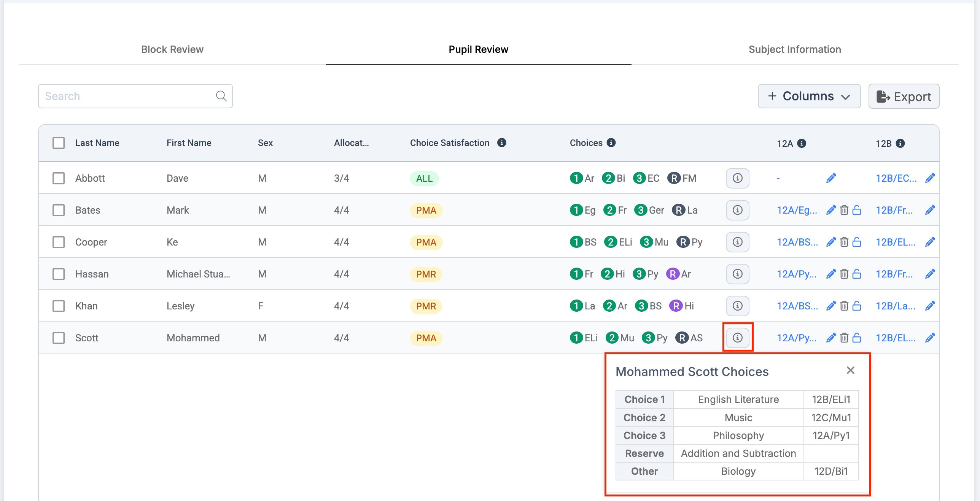Open the Subject Information tab

795,49
